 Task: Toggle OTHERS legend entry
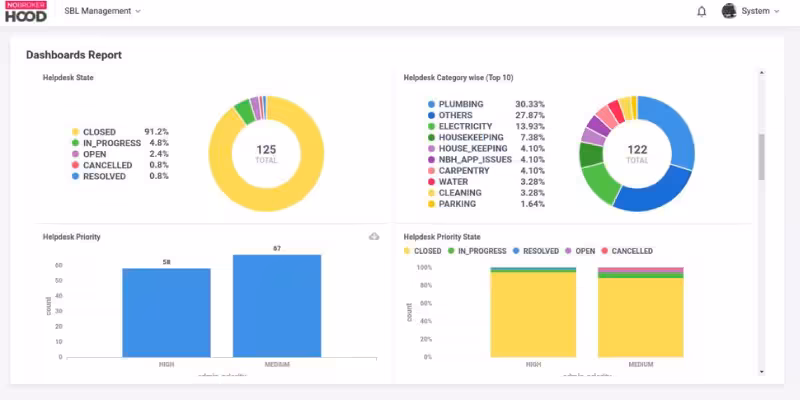(x=451, y=115)
